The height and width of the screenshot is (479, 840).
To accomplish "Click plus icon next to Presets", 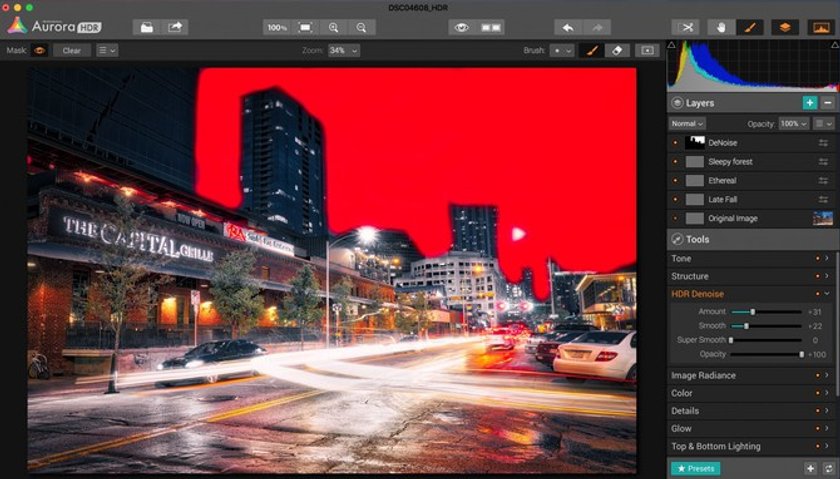I will [810, 468].
